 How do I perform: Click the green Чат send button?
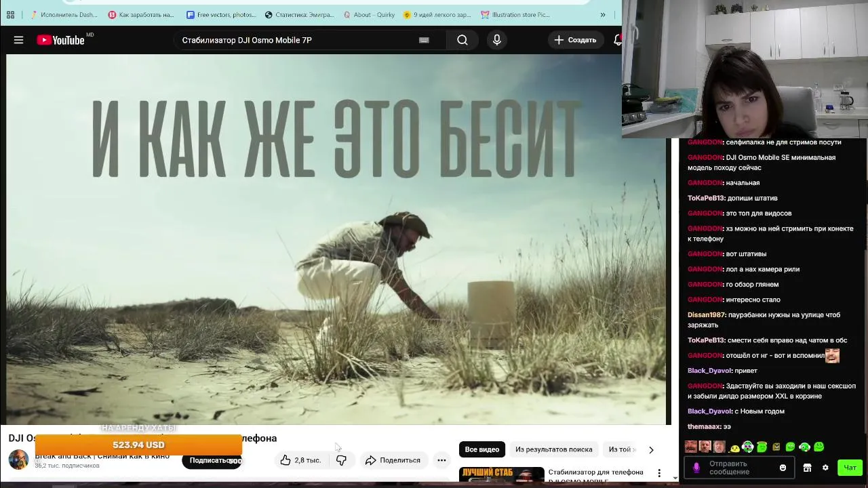coord(850,468)
